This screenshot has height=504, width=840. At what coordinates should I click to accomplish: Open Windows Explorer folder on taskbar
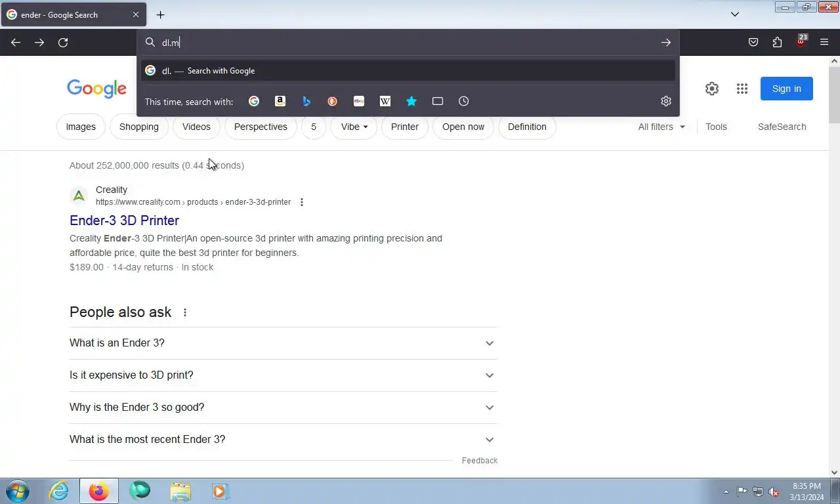(x=180, y=491)
